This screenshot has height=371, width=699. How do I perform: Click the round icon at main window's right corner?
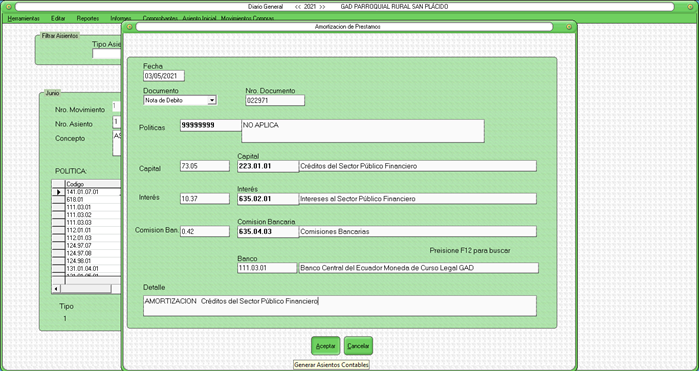(690, 7)
